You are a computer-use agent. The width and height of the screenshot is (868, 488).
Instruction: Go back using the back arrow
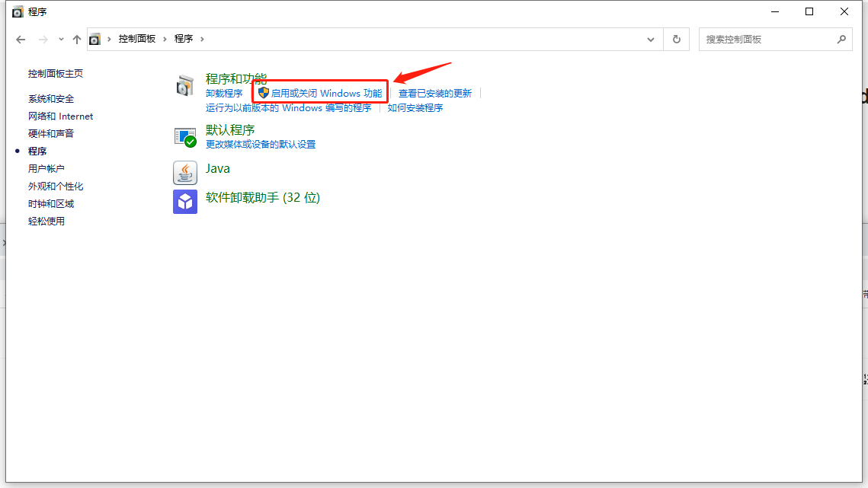click(21, 39)
